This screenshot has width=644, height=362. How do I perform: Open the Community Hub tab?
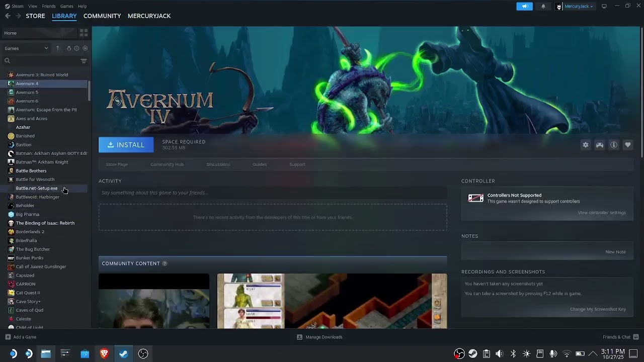[167, 164]
